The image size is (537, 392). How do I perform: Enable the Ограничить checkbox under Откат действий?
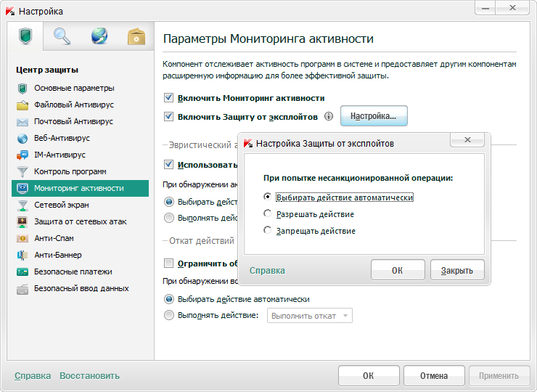coord(168,264)
